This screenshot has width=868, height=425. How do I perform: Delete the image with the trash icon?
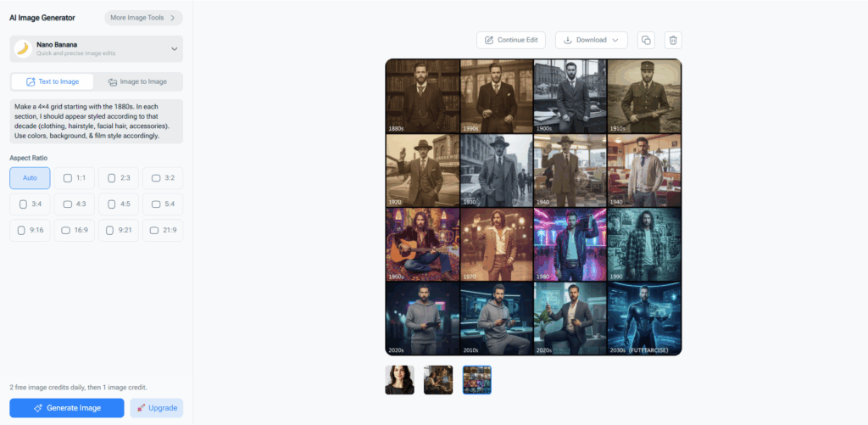(x=673, y=40)
